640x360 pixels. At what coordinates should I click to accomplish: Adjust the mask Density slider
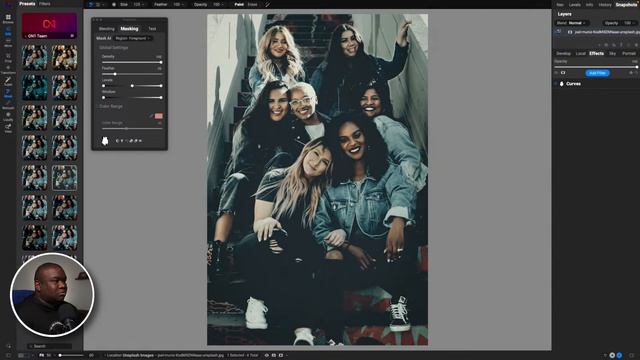pyautogui.click(x=132, y=62)
